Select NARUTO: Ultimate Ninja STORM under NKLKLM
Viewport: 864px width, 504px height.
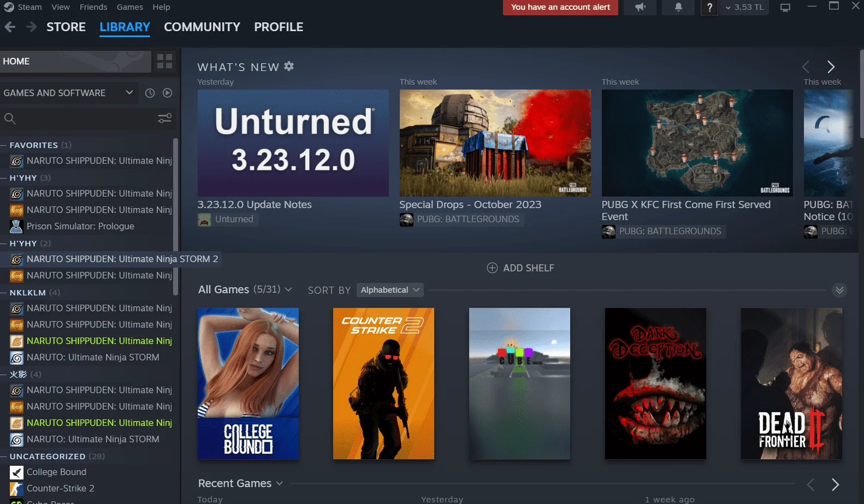tap(93, 357)
